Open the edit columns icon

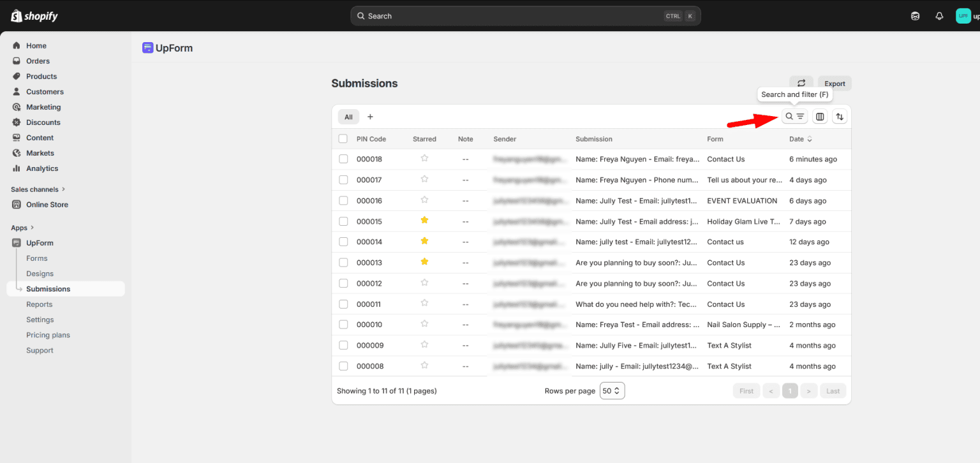[820, 116]
